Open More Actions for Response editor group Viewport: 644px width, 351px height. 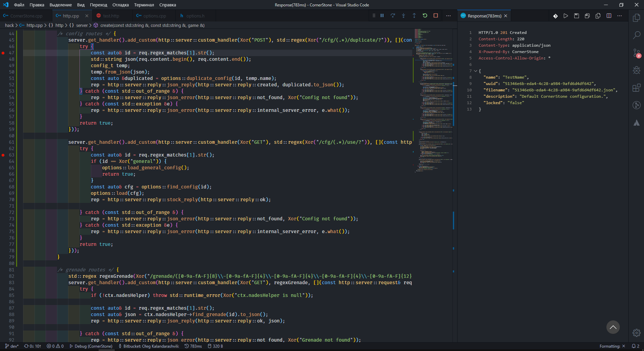(x=620, y=16)
